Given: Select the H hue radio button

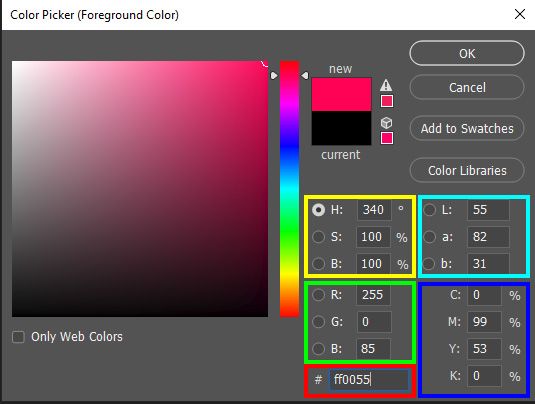Looking at the screenshot, I should coord(318,210).
